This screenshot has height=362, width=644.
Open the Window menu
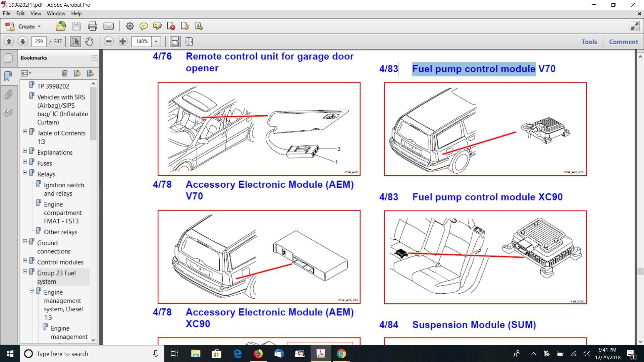(x=56, y=13)
